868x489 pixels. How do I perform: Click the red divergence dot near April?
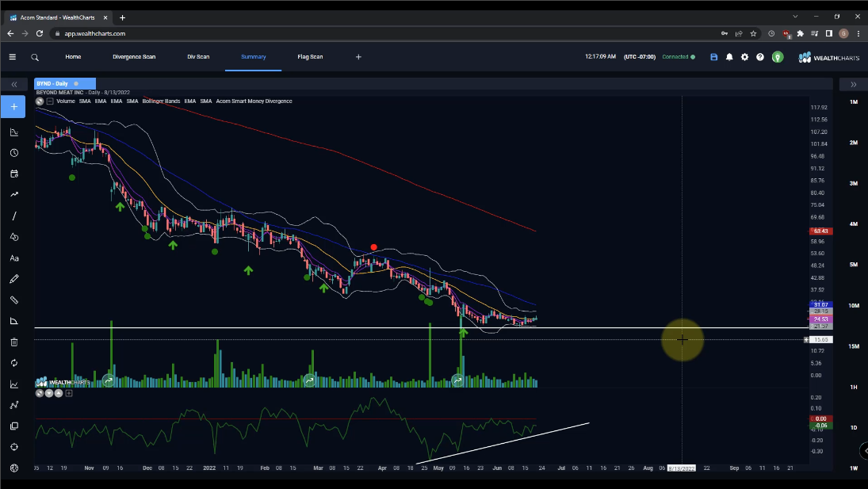373,247
